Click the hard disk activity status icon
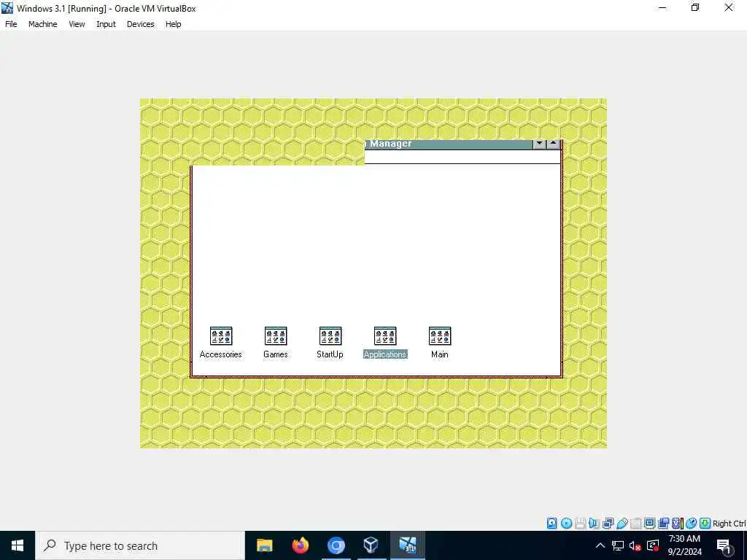The image size is (747, 560). [551, 524]
